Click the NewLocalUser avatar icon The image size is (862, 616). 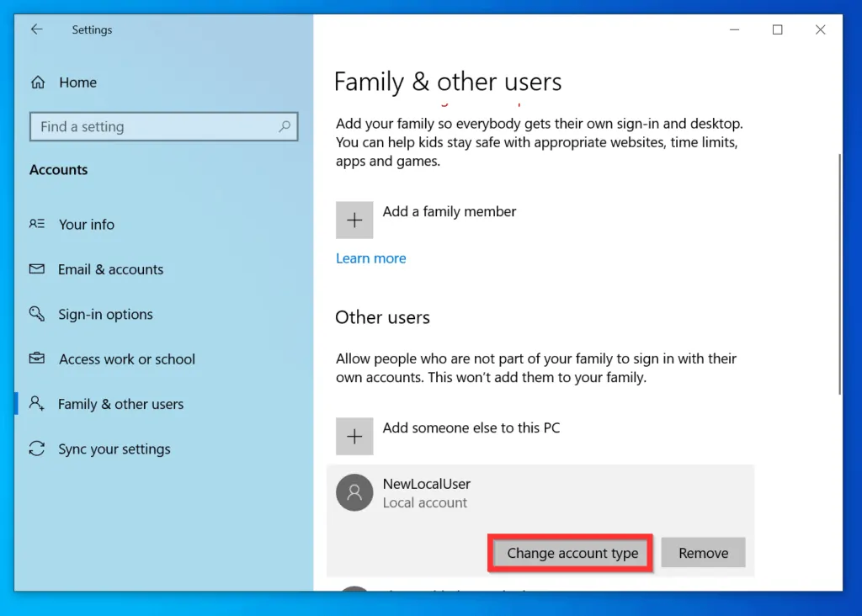tap(354, 492)
